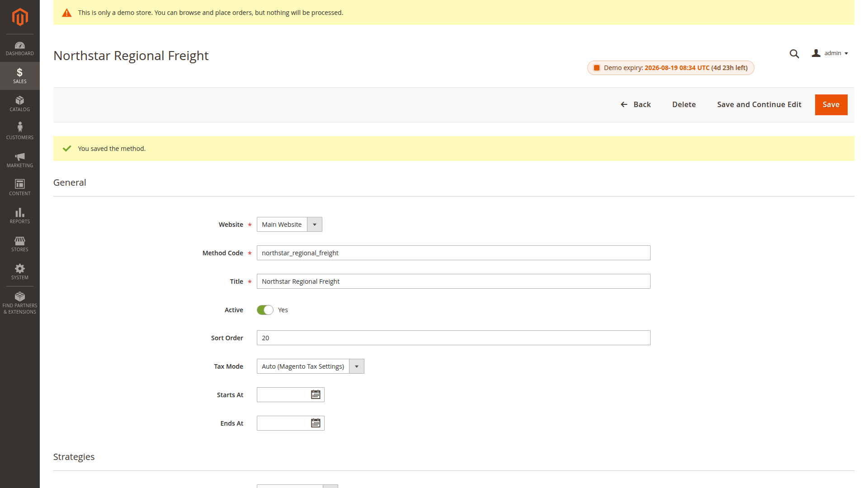Open the Sales sidebar menu
This screenshot has width=868, height=488.
[20, 76]
